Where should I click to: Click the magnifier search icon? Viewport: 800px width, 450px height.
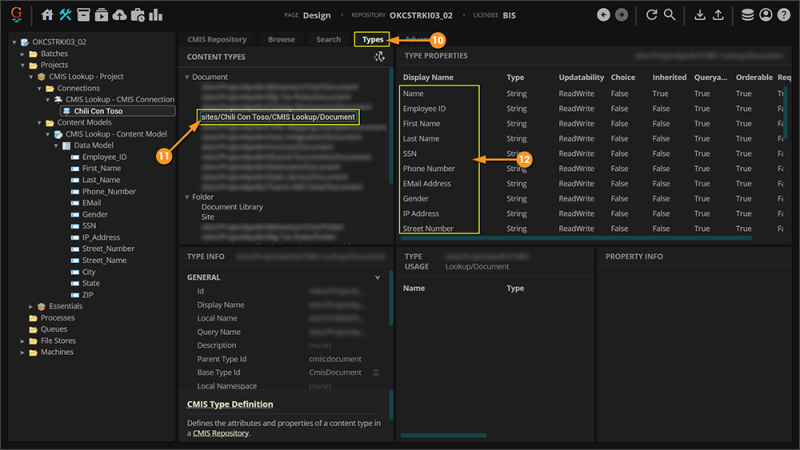671,15
